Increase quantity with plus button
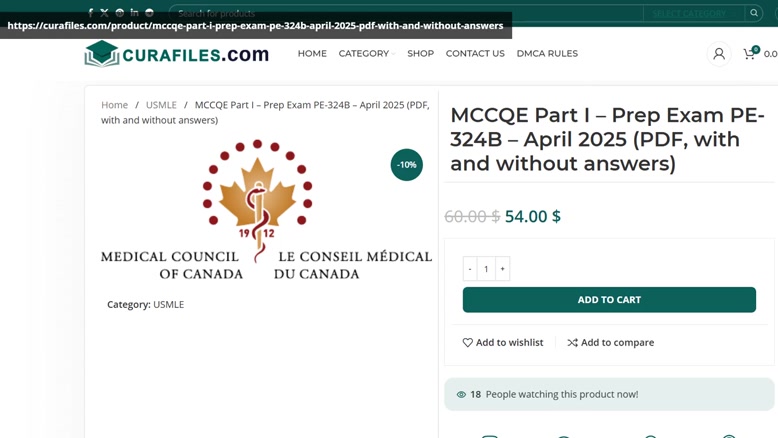This screenshot has width=778, height=438. click(502, 268)
